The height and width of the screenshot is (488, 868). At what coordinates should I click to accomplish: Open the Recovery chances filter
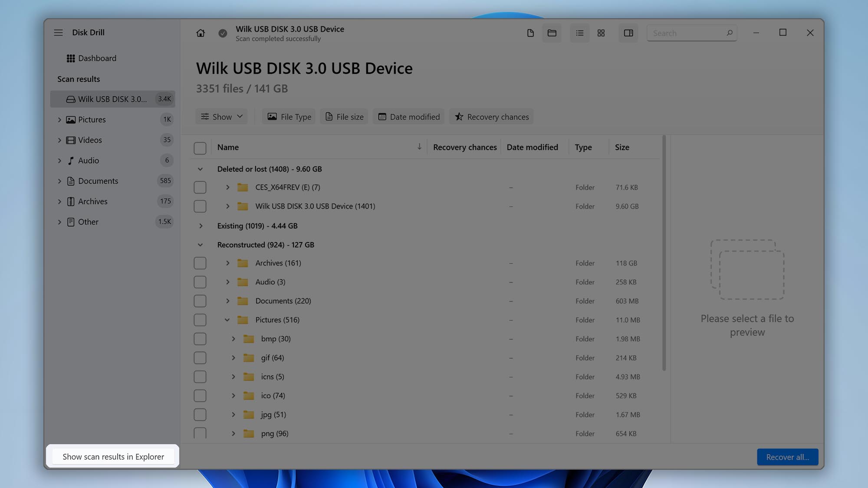(491, 117)
